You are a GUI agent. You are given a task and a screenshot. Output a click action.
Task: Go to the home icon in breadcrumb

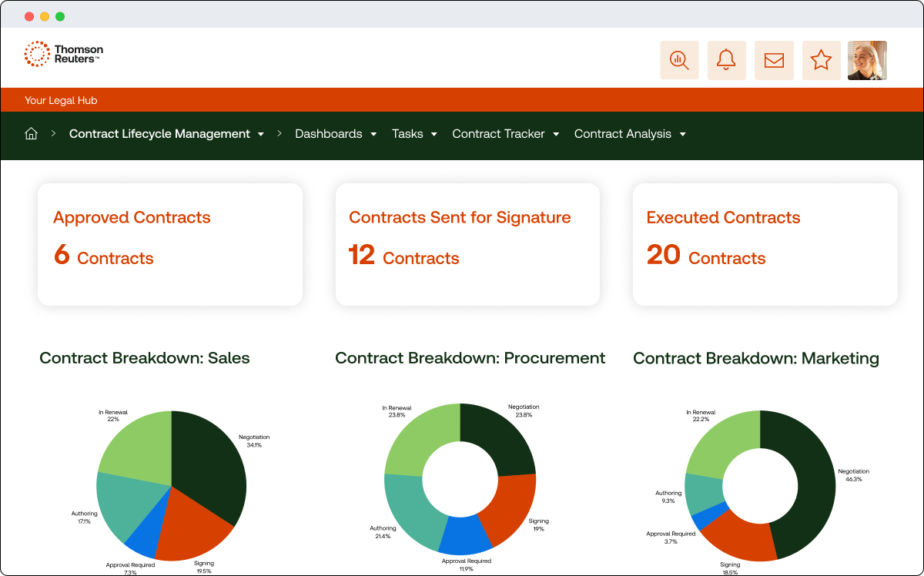(32, 134)
